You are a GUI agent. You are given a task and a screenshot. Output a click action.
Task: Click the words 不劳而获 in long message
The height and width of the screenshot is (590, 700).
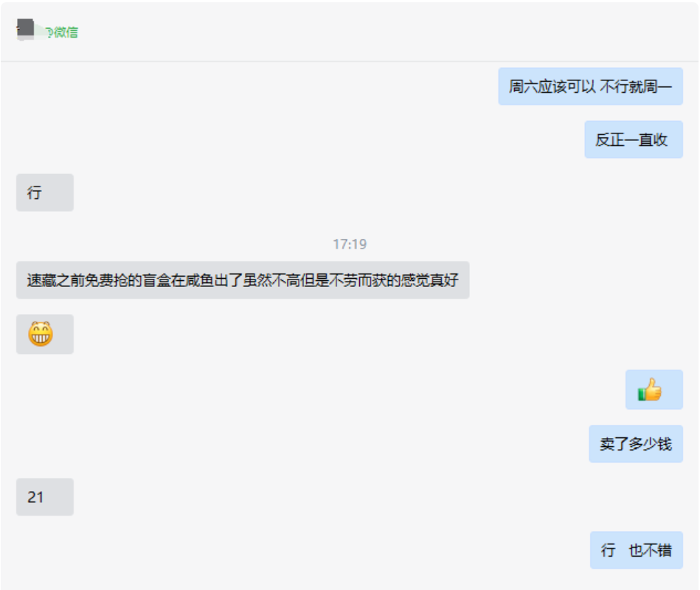(x=358, y=280)
